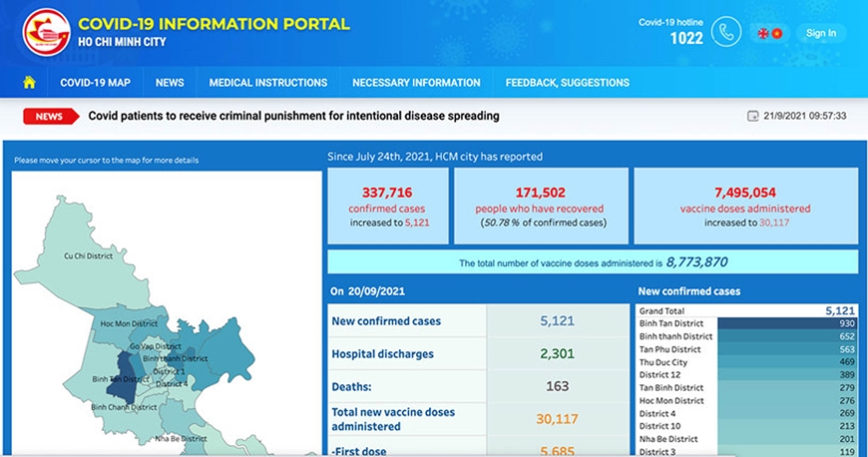This screenshot has width=868, height=457.
Task: Switch language to English via UK flag
Action: pyautogui.click(x=763, y=33)
